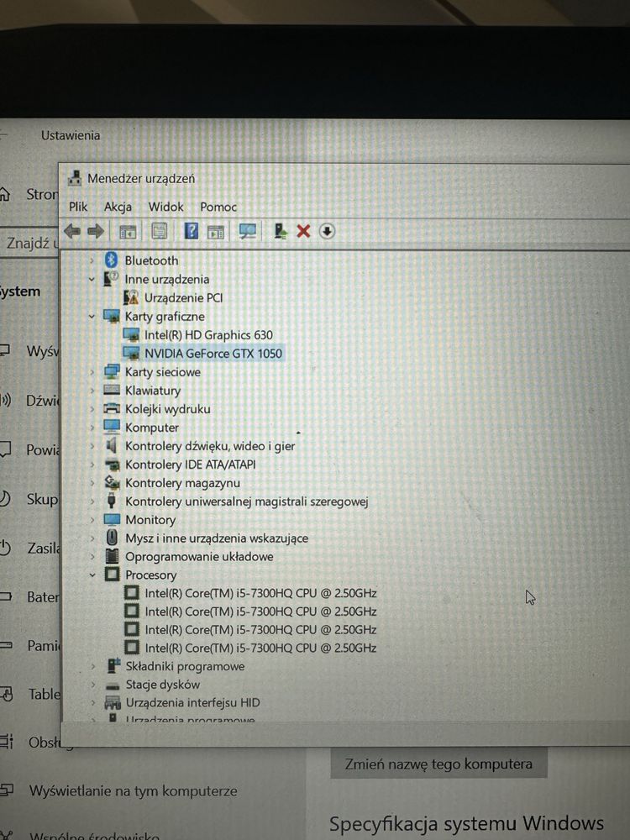This screenshot has height=840, width=630.
Task: Select Kontrolery uniwersalnej magistrali szeregowej label
Action: pyautogui.click(x=246, y=501)
